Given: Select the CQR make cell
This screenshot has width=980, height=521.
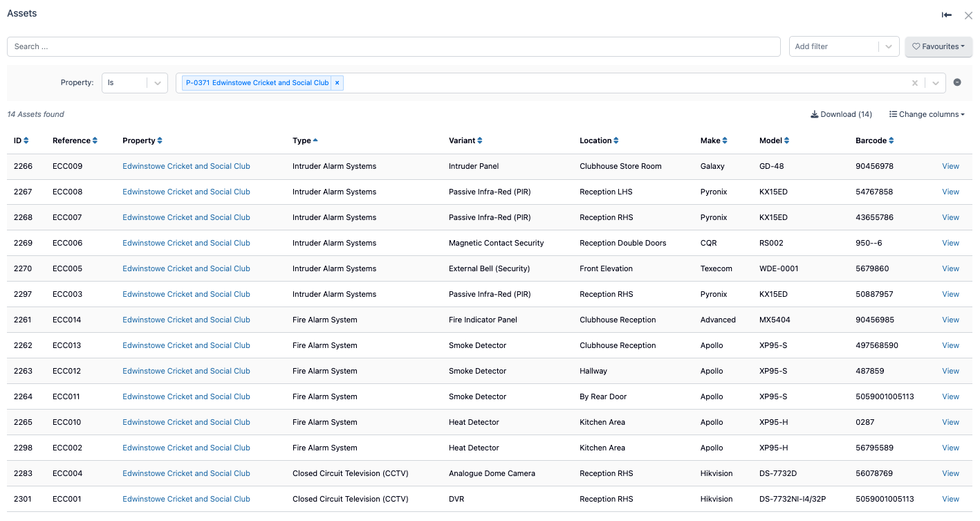Looking at the screenshot, I should tap(709, 243).
